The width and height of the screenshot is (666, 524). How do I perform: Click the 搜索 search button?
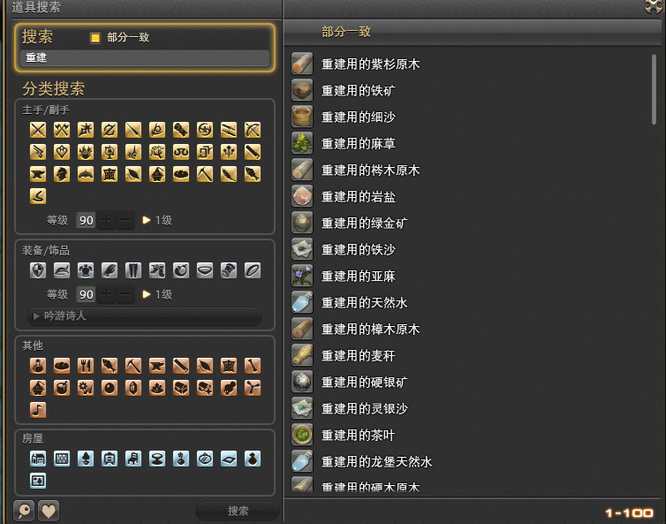coord(237,511)
